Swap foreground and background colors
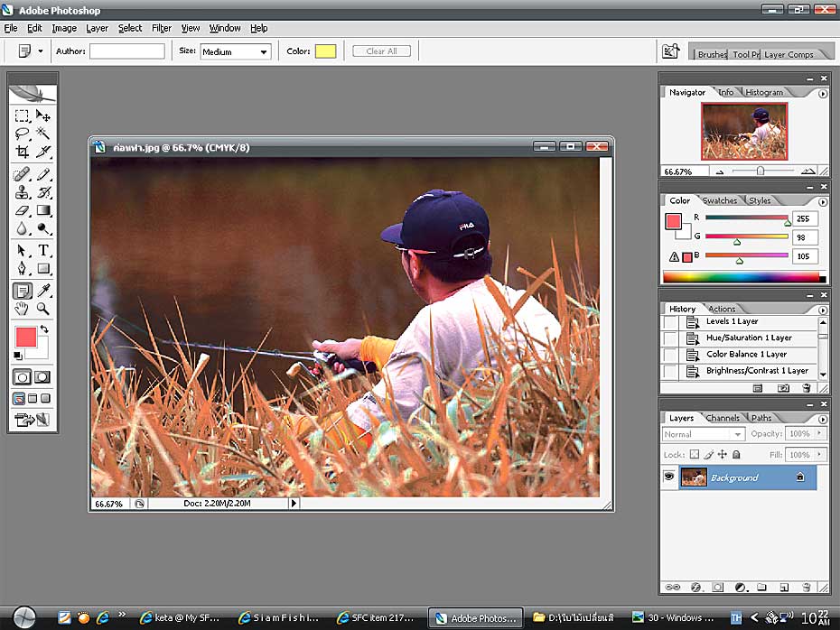The height and width of the screenshot is (630, 840). tap(44, 329)
